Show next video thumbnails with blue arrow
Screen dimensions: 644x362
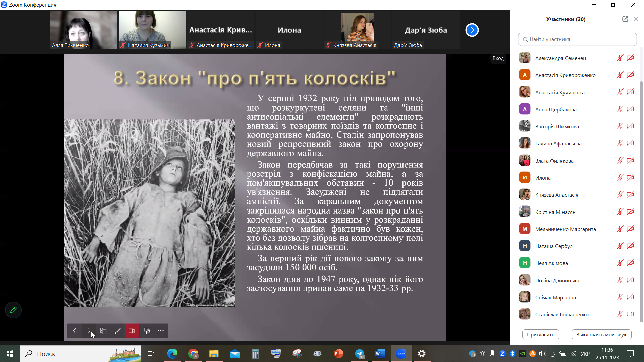point(472,30)
